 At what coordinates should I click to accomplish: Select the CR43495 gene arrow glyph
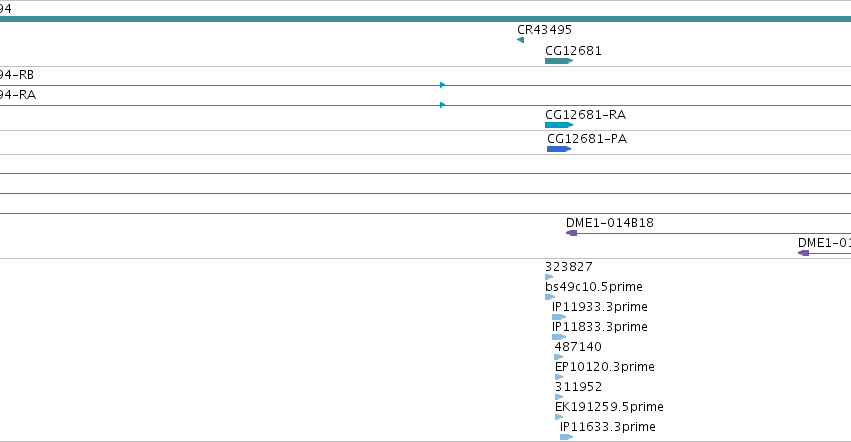pyautogui.click(x=520, y=40)
